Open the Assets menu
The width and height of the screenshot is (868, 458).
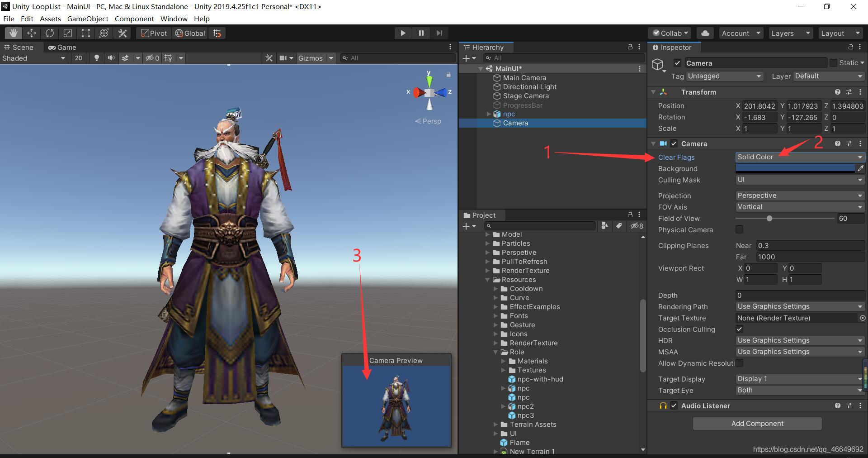tap(50, 19)
